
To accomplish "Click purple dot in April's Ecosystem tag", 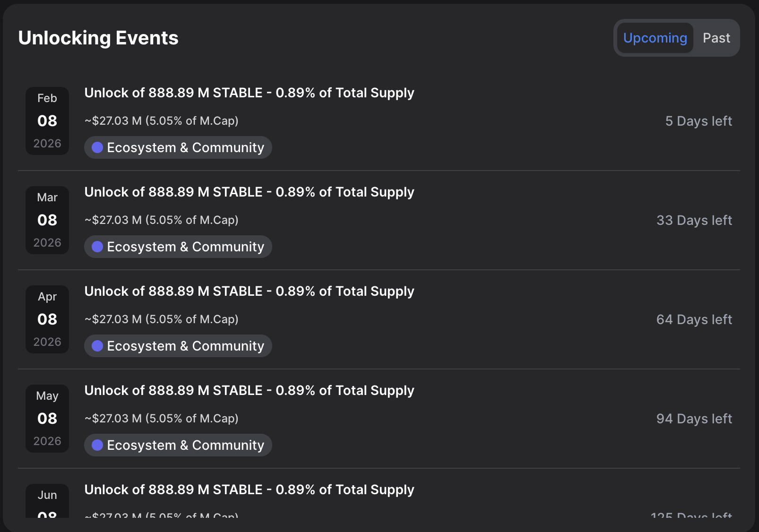I will 97,346.
